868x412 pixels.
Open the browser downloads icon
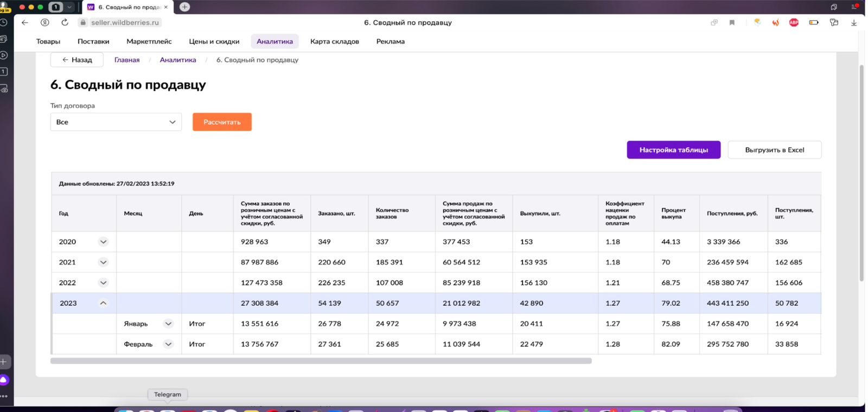853,23
